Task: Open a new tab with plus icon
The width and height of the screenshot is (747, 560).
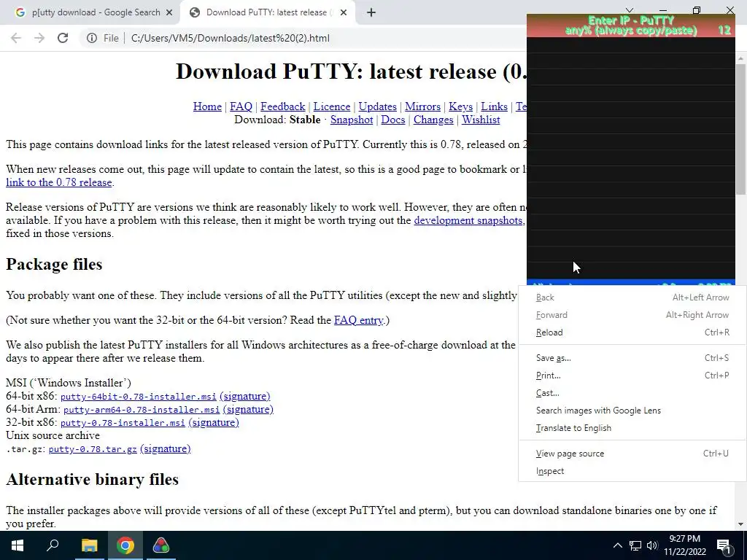Action: click(371, 13)
